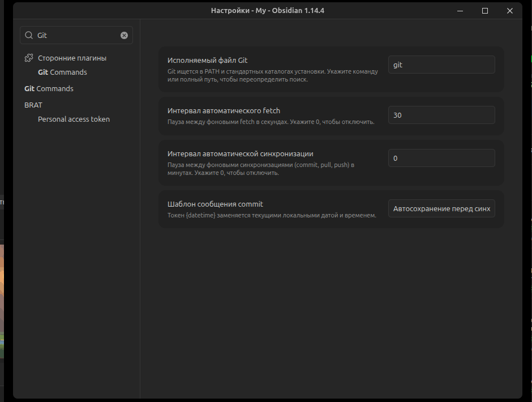Viewport: 532px width, 402px height.
Task: Click the Интервал автоматической синхронизации heading
Action: [x=240, y=154]
